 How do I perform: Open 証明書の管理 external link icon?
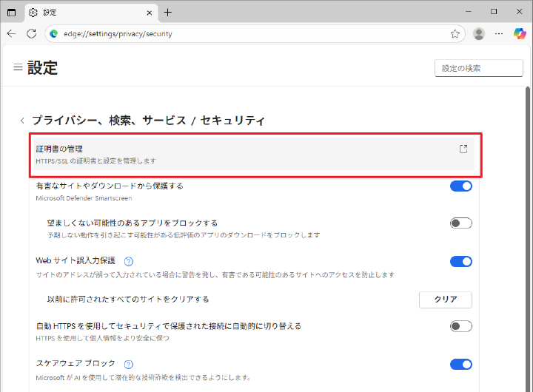click(x=463, y=149)
